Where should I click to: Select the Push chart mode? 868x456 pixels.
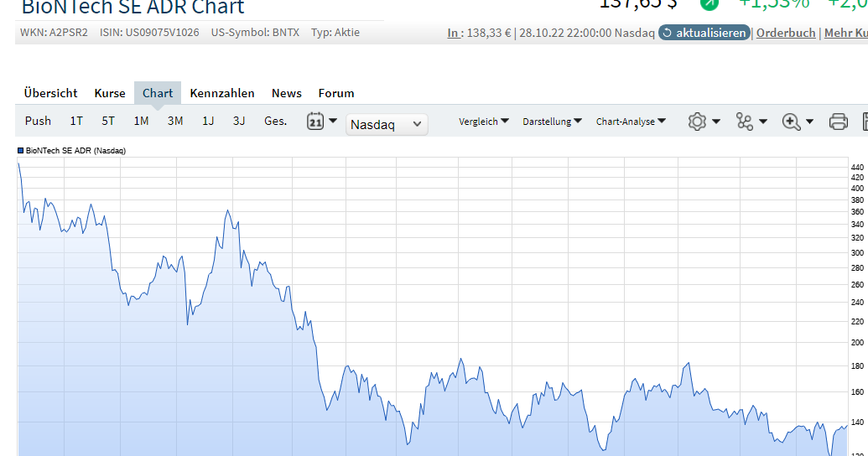(x=38, y=121)
